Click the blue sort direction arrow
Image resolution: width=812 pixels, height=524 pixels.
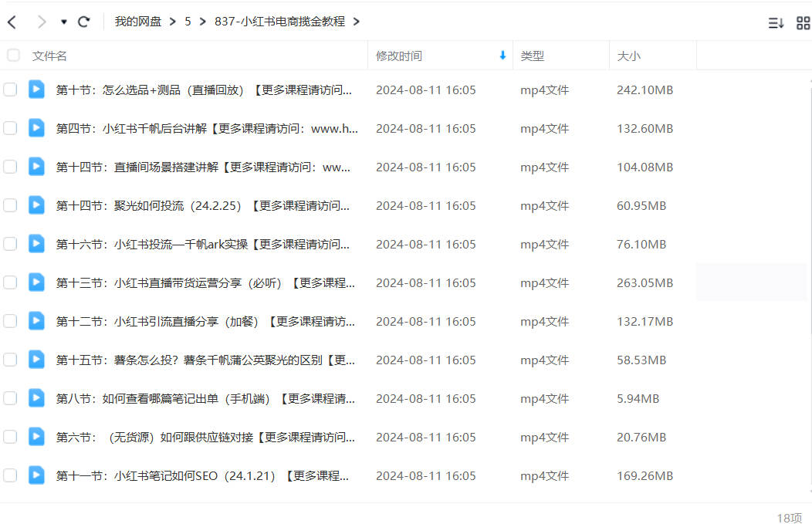502,56
